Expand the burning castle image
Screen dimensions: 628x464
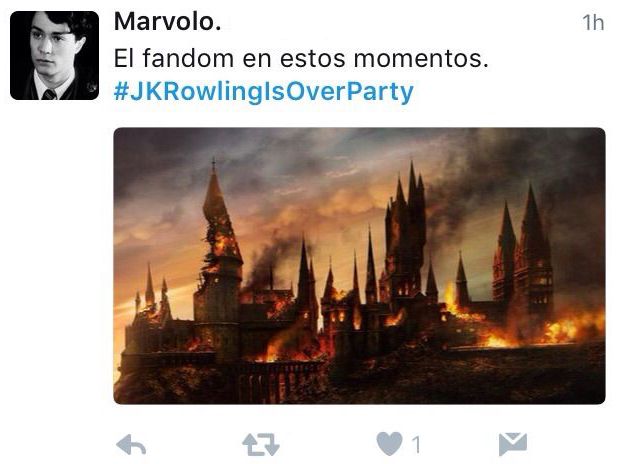359,266
